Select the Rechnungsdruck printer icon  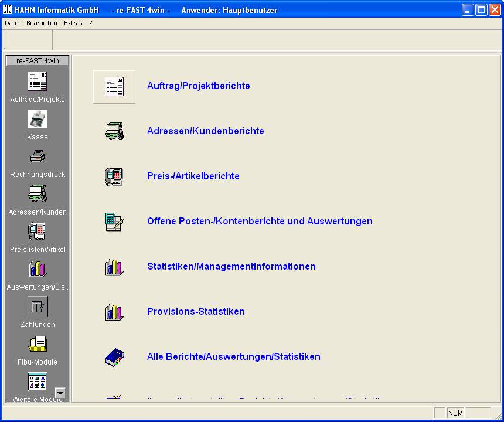[x=38, y=156]
